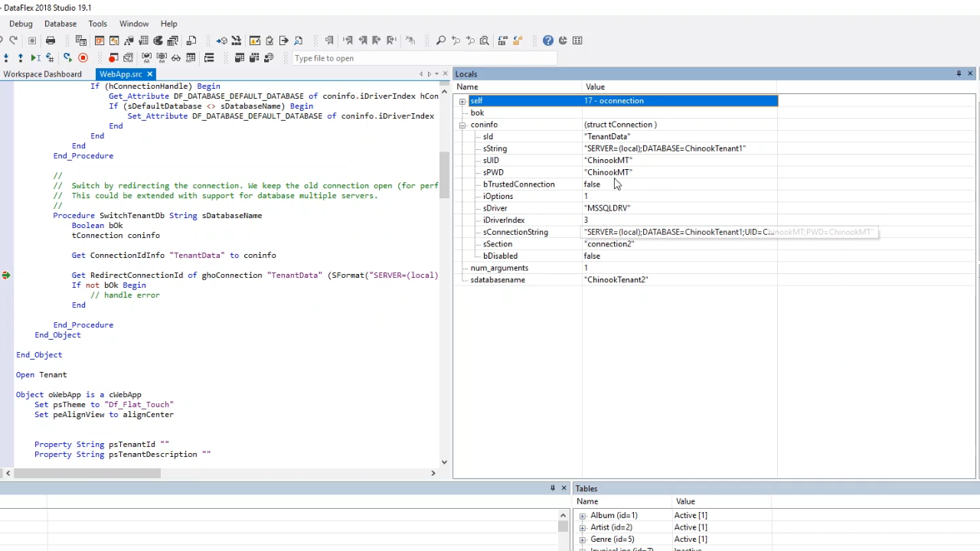The image size is (980, 551).
Task: Select the sdatabasename variable row
Action: (x=498, y=280)
